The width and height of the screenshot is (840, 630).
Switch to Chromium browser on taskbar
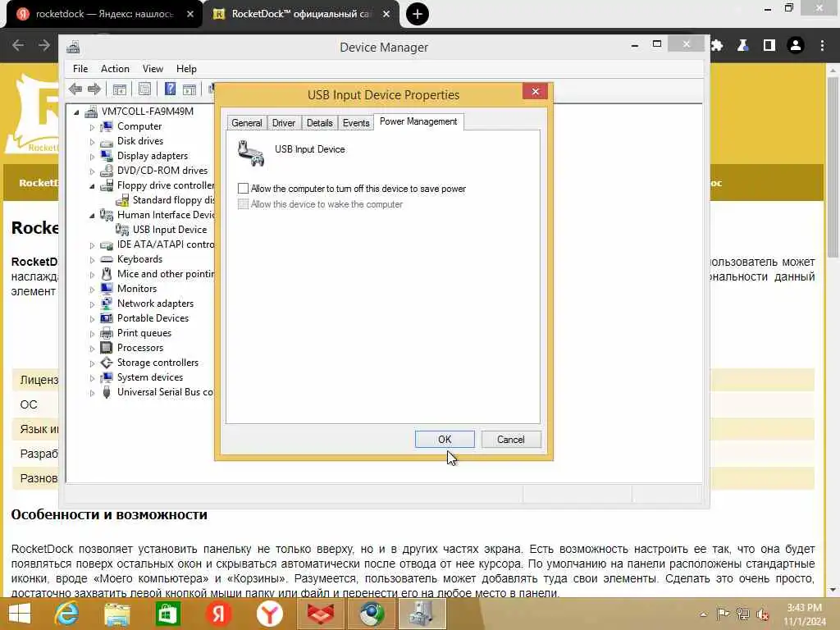[x=372, y=614]
